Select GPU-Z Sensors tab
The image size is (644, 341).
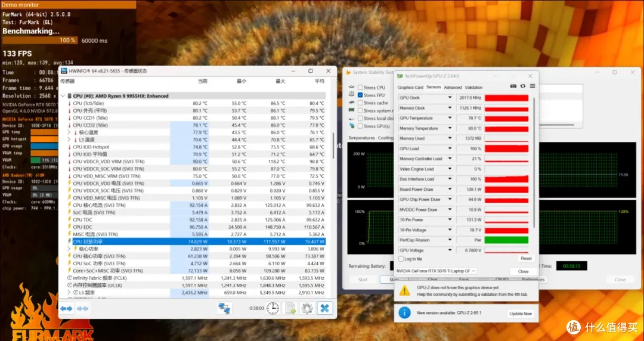pos(434,88)
